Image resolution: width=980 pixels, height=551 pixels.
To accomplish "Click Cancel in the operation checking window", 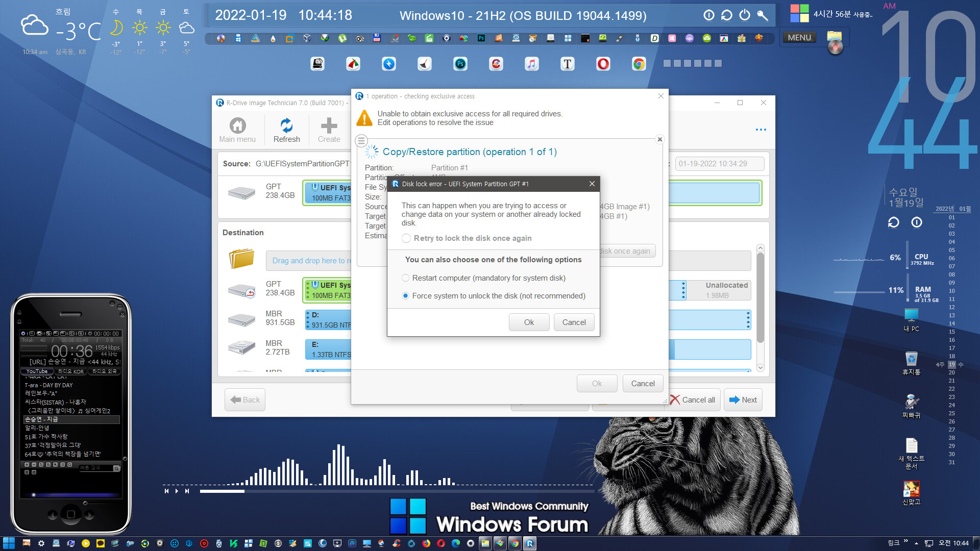I will click(x=643, y=384).
